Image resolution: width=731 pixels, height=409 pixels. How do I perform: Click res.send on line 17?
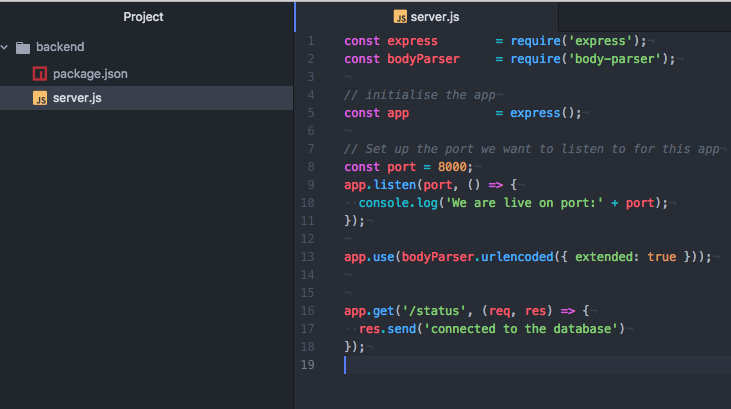point(387,329)
